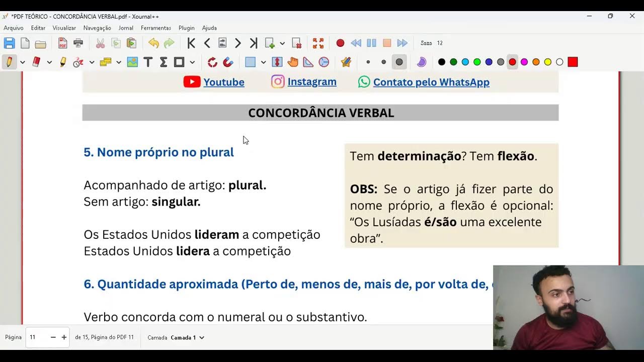644x362 pixels.
Task: Decrease page number with minus button
Action: point(53,337)
